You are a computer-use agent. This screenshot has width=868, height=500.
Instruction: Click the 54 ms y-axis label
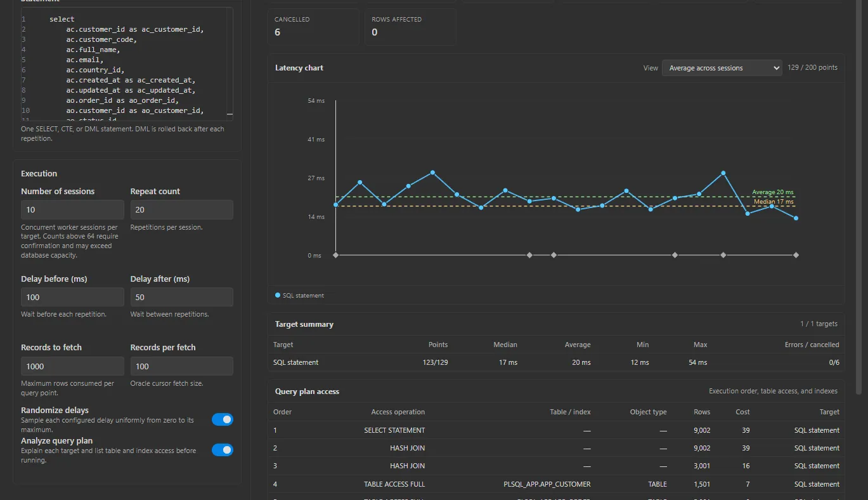tap(316, 101)
